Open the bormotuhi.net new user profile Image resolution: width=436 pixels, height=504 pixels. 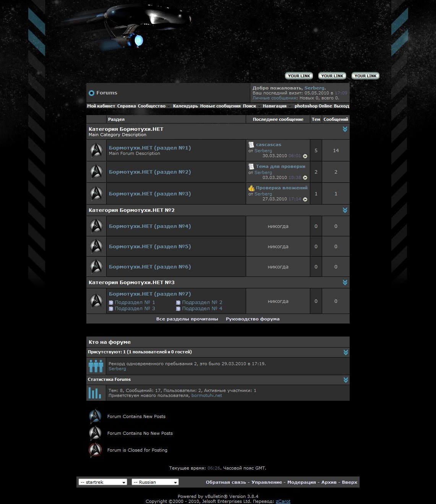tap(207, 395)
